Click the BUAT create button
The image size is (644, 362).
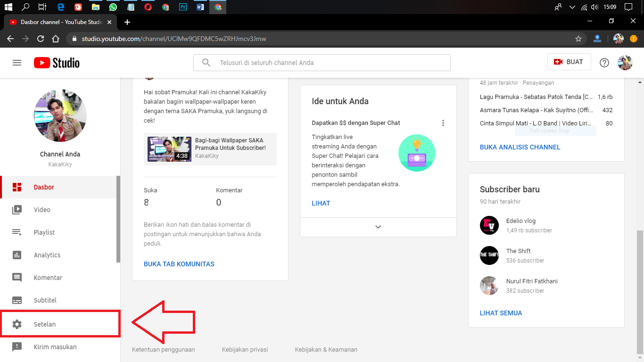569,62
